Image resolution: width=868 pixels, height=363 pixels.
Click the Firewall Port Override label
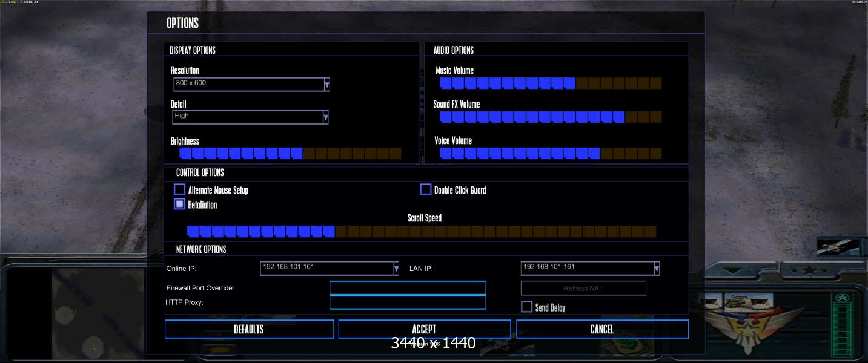click(200, 288)
